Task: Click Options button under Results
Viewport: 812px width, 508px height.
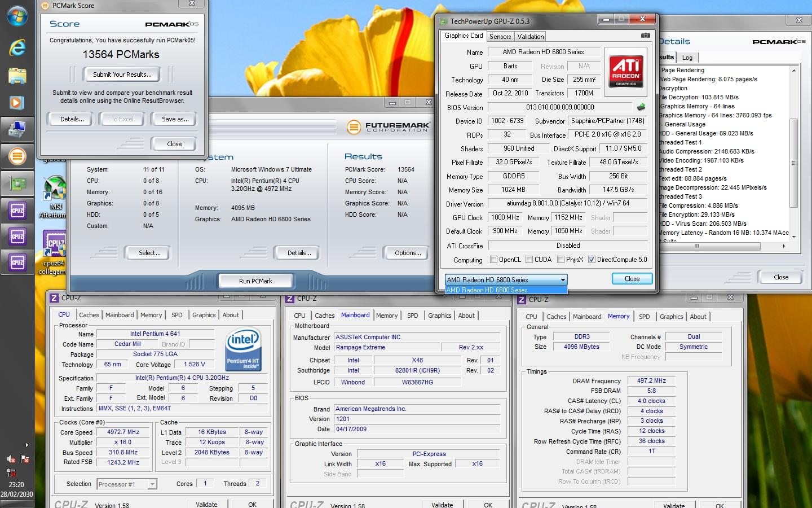Action: coord(408,253)
